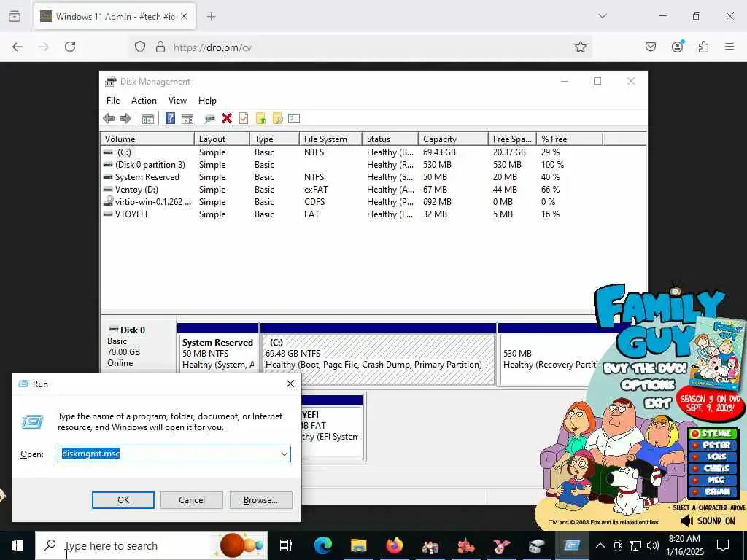
Task: Close the Run dialog with X
Action: 290,384
